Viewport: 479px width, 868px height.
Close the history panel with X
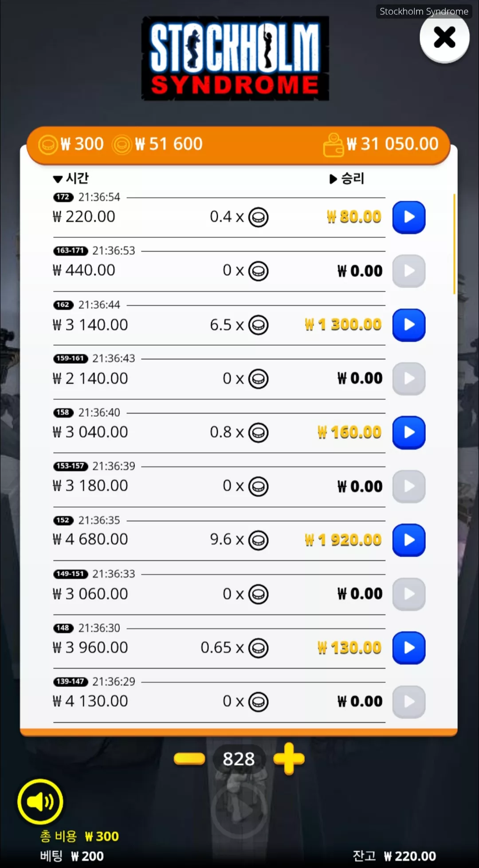click(444, 37)
